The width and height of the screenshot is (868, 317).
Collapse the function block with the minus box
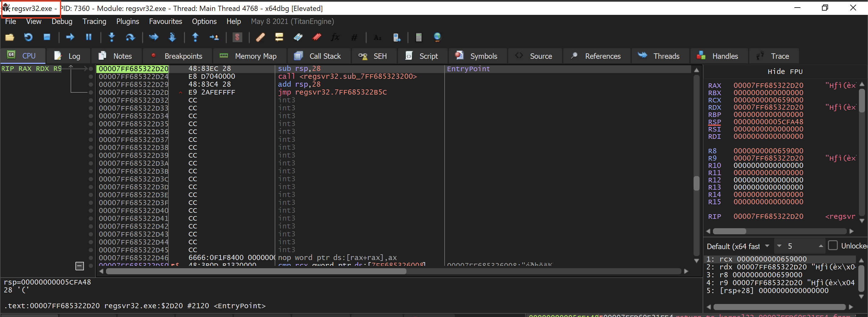point(80,266)
